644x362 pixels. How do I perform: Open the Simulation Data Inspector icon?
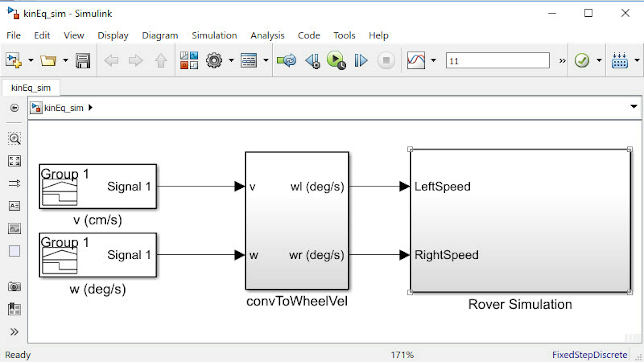coord(416,60)
